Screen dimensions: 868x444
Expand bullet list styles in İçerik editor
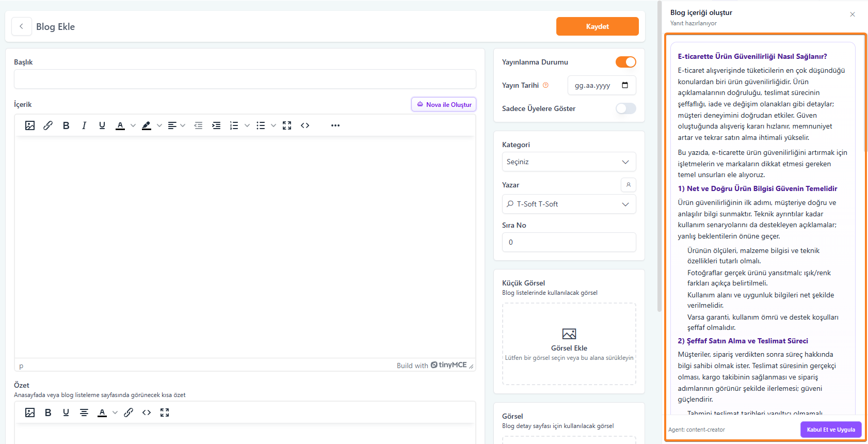click(274, 125)
